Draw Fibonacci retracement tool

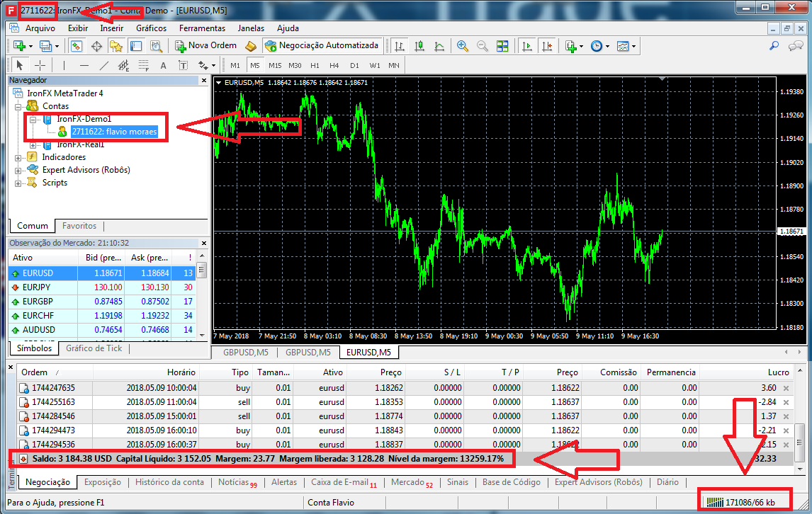144,66
